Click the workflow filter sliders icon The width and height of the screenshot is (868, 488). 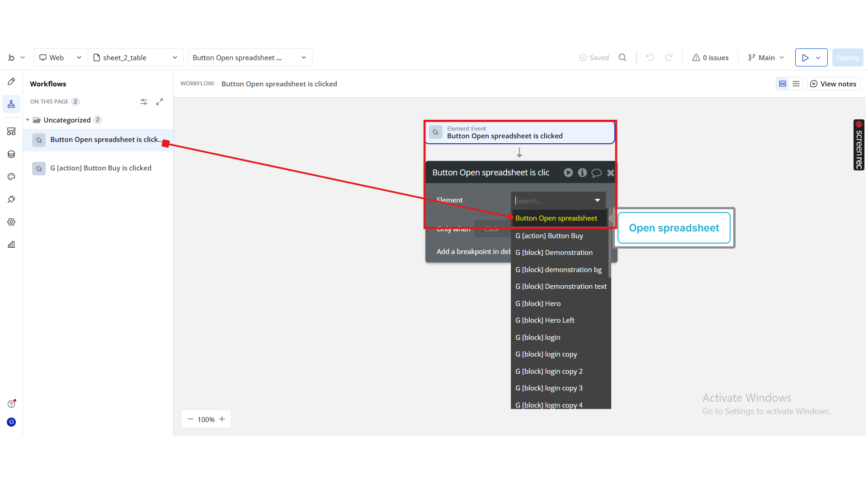pos(144,102)
